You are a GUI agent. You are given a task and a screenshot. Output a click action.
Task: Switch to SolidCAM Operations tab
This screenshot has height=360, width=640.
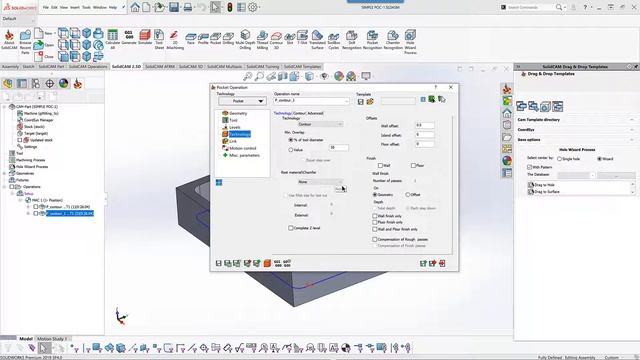[x=88, y=67]
